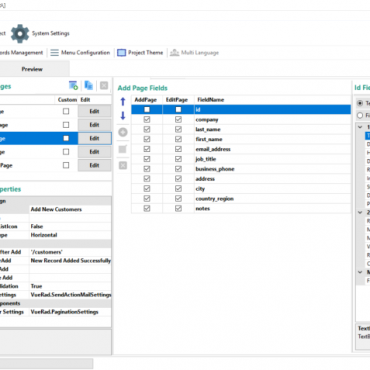370x370 pixels.
Task: Select the company field name
Action: click(x=207, y=120)
